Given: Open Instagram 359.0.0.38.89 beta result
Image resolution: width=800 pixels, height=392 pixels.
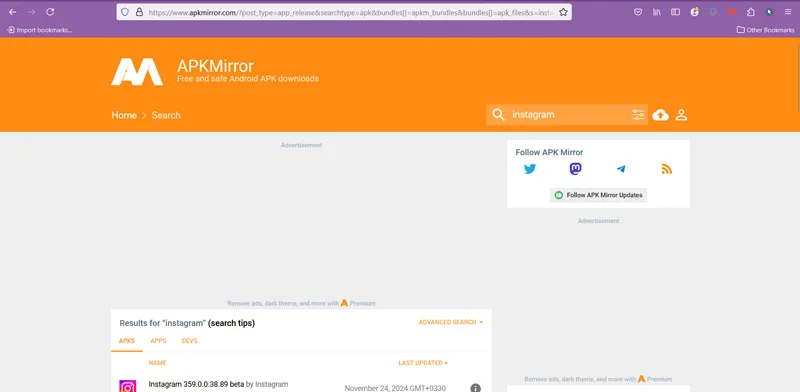Looking at the screenshot, I should pos(196,384).
